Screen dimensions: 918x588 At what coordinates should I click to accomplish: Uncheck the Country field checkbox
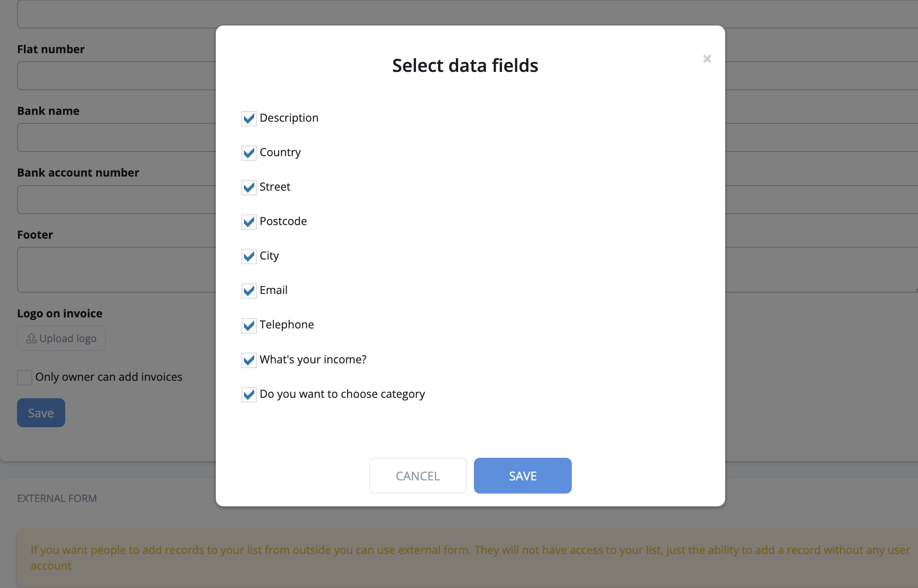[x=249, y=153]
